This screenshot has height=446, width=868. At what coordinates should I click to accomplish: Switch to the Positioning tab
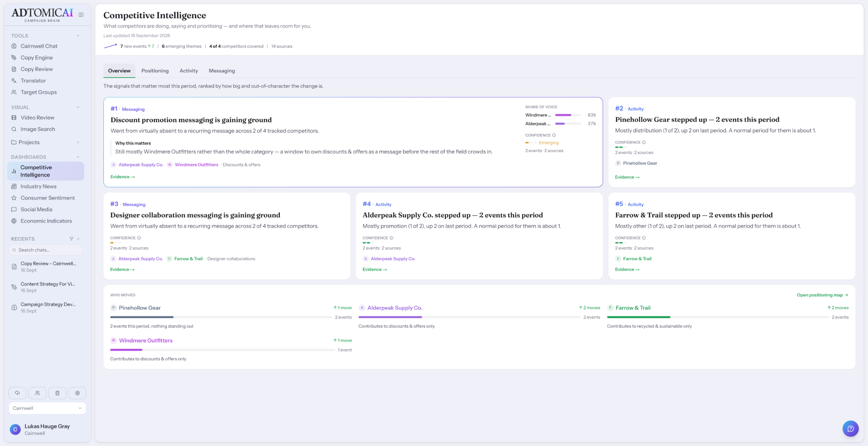pos(155,71)
